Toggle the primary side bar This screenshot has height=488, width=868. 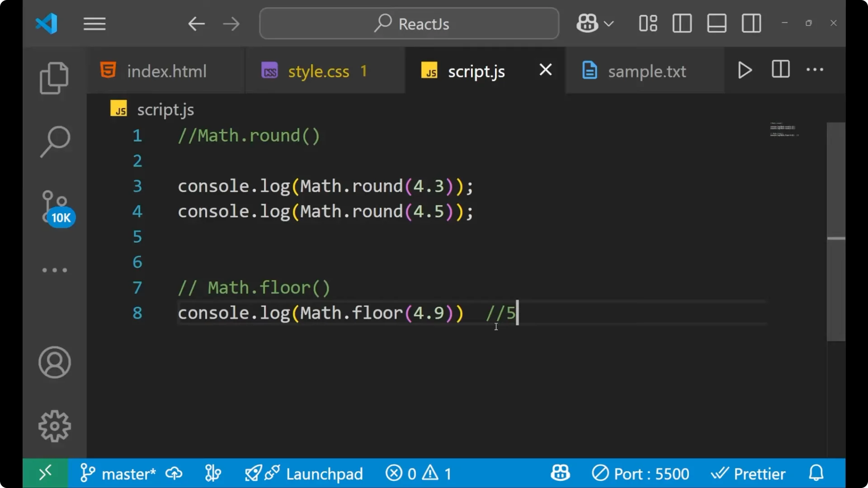[682, 23]
